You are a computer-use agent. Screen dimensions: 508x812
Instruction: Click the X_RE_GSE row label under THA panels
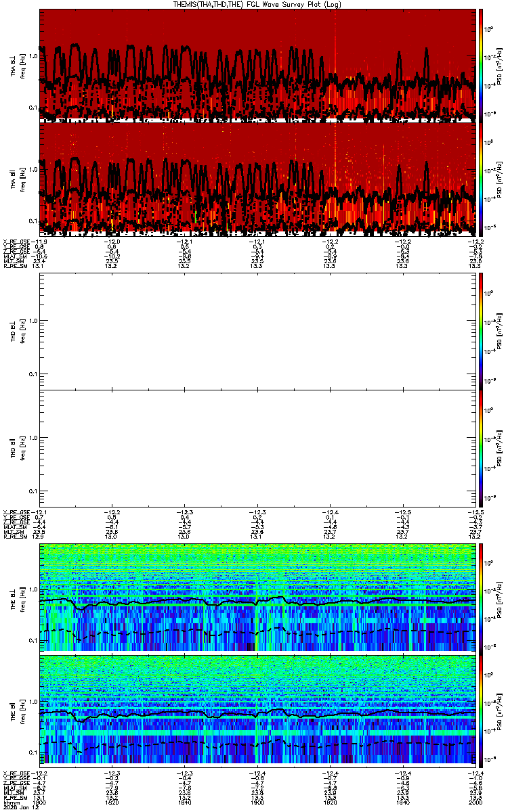pos(18,240)
